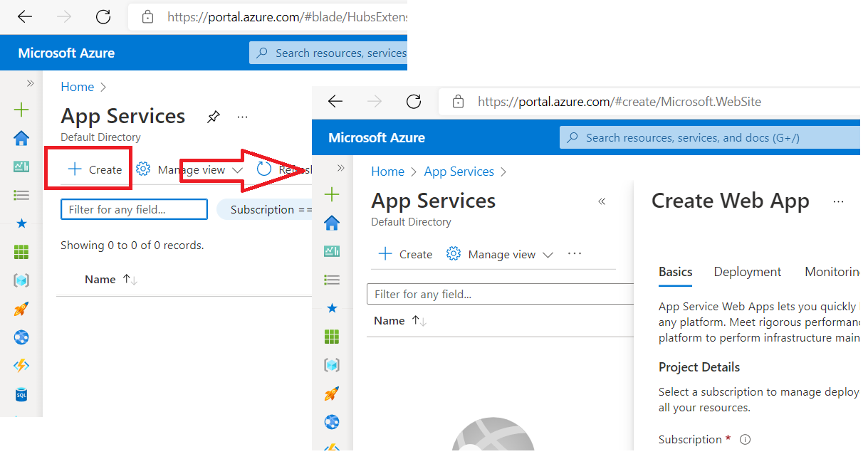Click the Home breadcrumb in the front window

click(x=388, y=172)
